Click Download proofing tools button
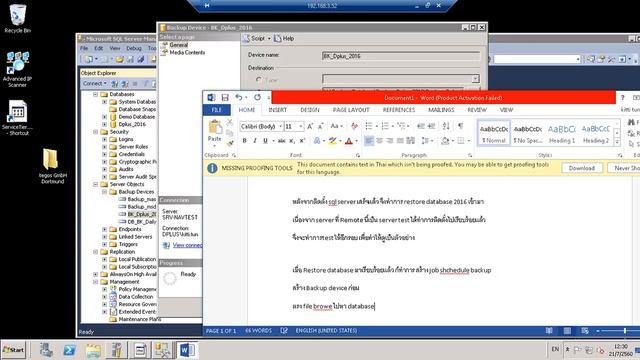The height and width of the screenshot is (360, 640). click(x=582, y=168)
